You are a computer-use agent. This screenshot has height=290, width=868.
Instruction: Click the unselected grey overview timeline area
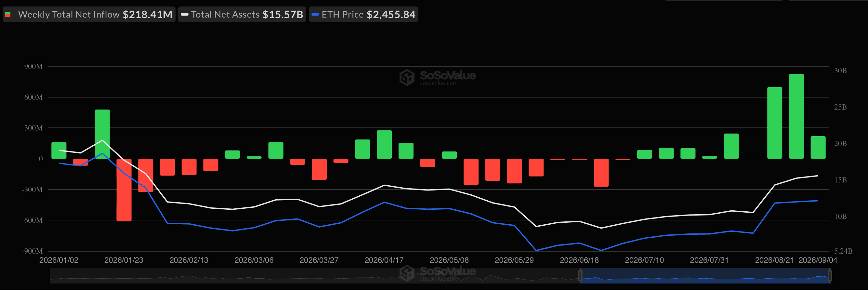[314, 275]
